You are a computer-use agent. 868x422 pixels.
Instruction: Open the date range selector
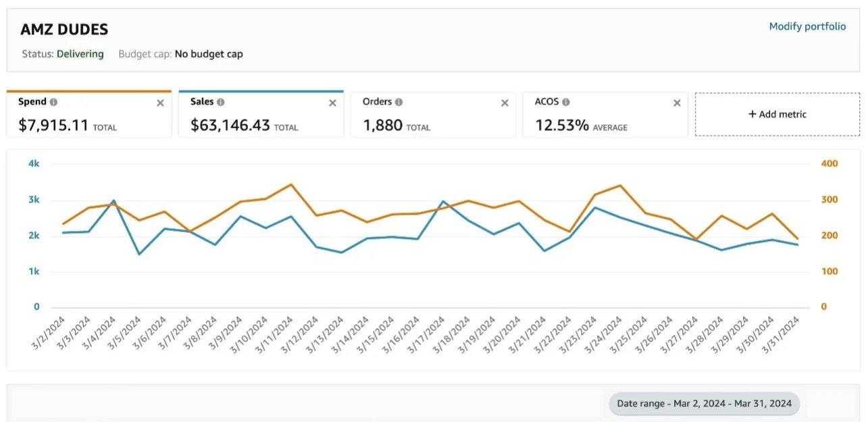point(705,404)
